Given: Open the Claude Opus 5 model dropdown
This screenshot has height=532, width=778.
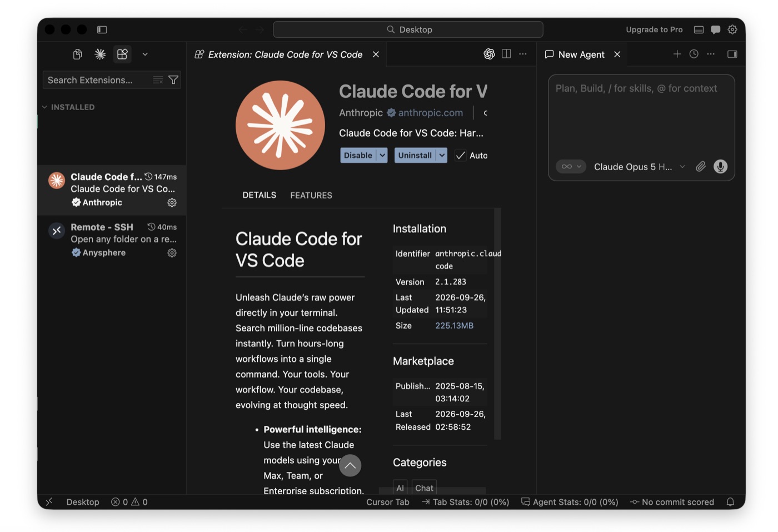Looking at the screenshot, I should 639,167.
